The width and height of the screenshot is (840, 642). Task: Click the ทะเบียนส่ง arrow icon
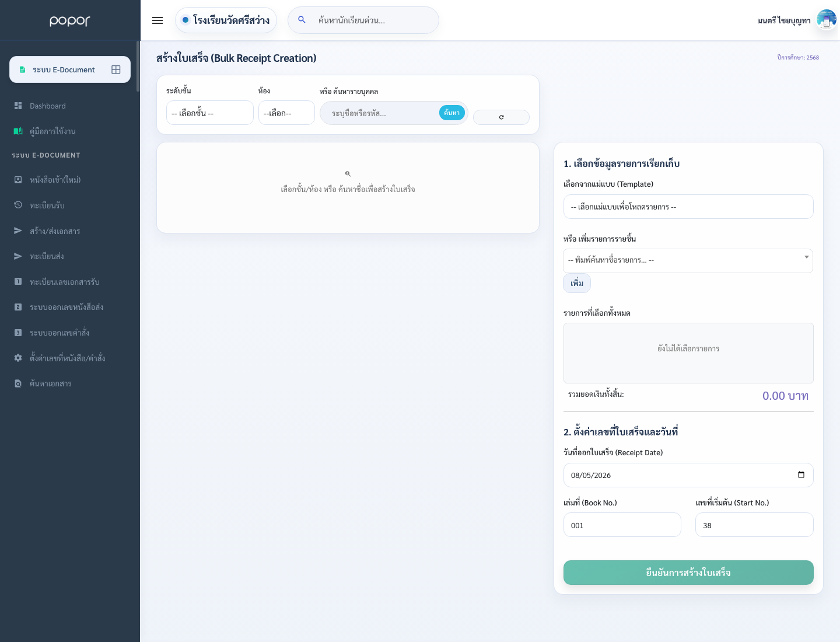[18, 256]
